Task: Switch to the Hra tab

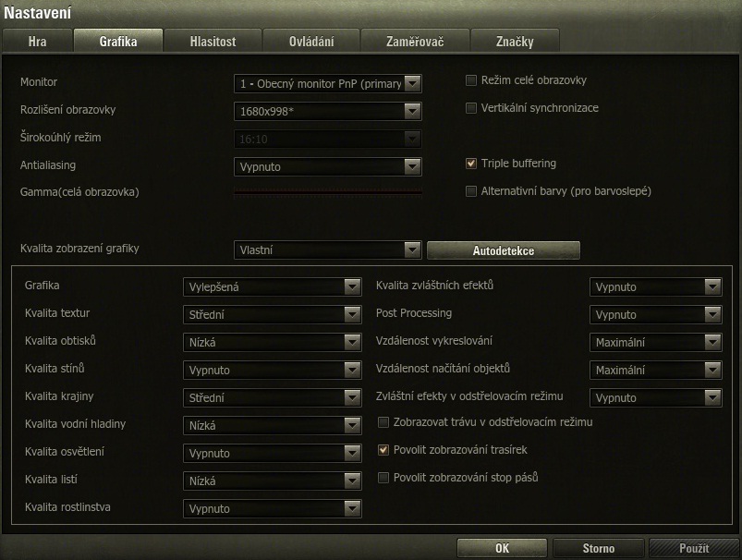Action: point(37,42)
